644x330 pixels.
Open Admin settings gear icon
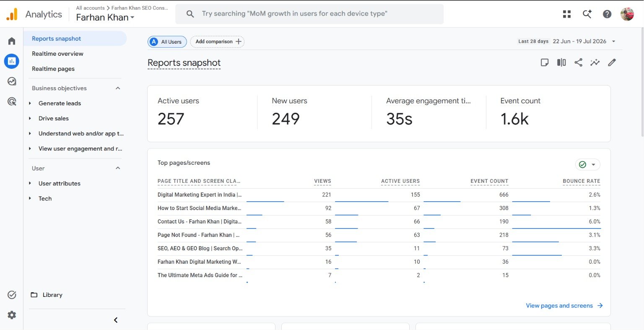pyautogui.click(x=12, y=315)
